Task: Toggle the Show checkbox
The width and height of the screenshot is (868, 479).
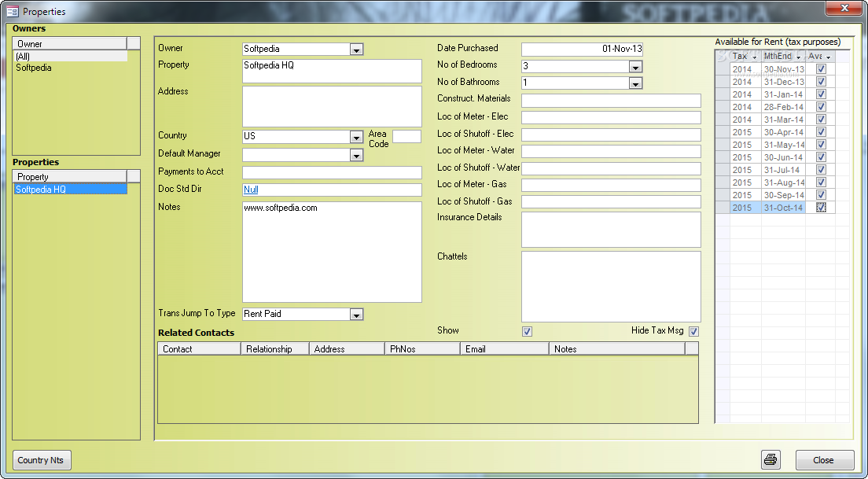Action: [x=527, y=331]
